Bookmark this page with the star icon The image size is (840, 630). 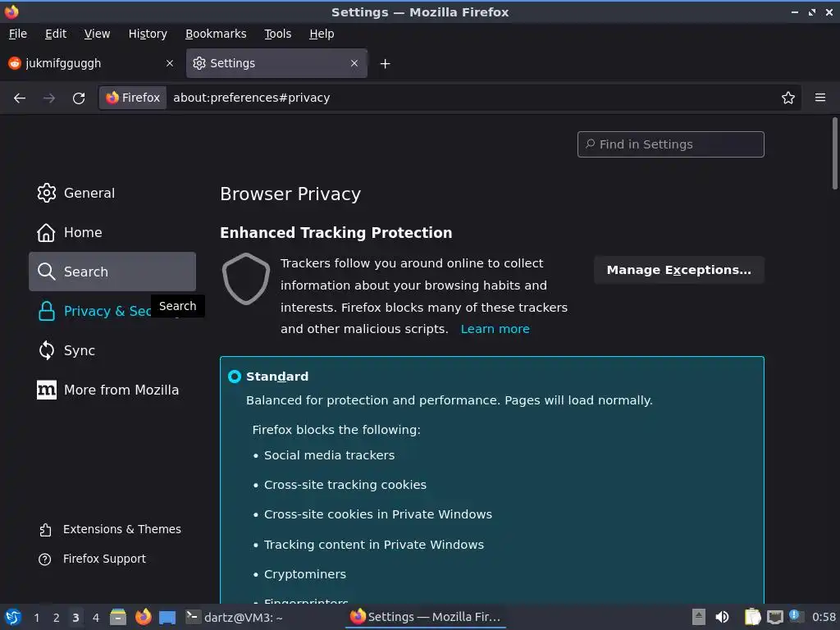click(787, 98)
